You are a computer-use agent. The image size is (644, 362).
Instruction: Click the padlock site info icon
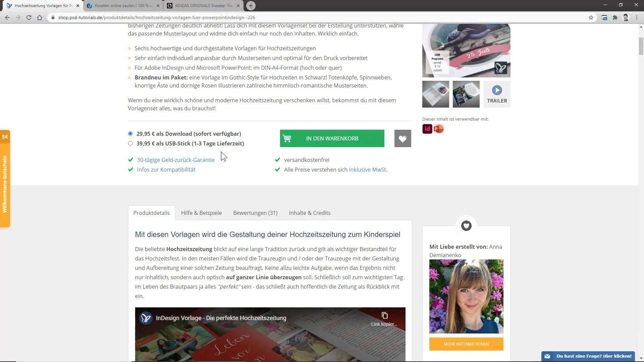click(x=53, y=17)
